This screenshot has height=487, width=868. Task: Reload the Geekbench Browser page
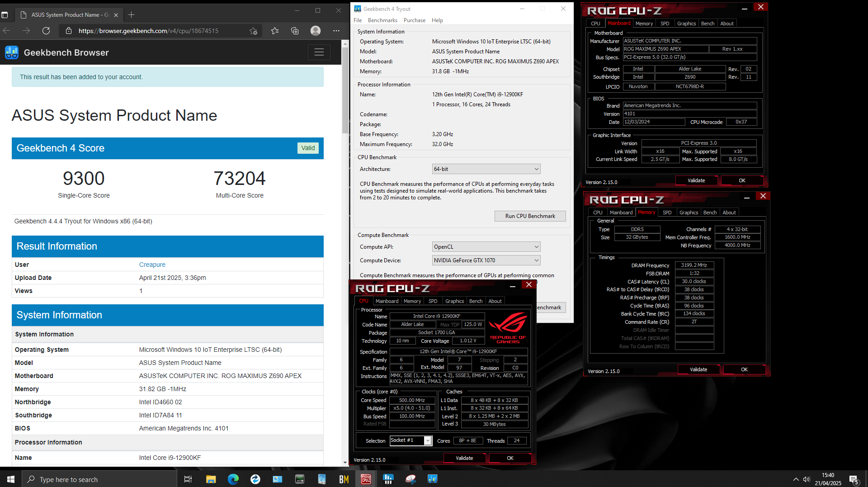[x=46, y=31]
